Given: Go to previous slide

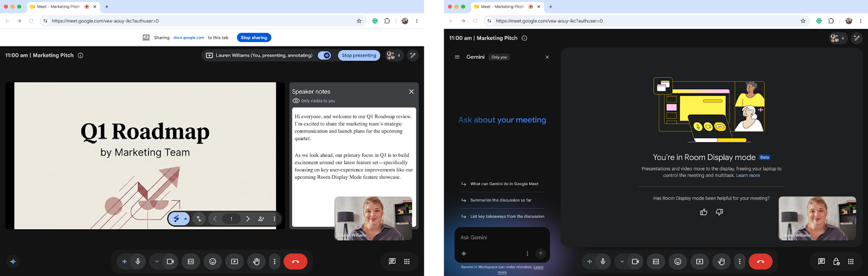Looking at the screenshot, I should [215, 219].
